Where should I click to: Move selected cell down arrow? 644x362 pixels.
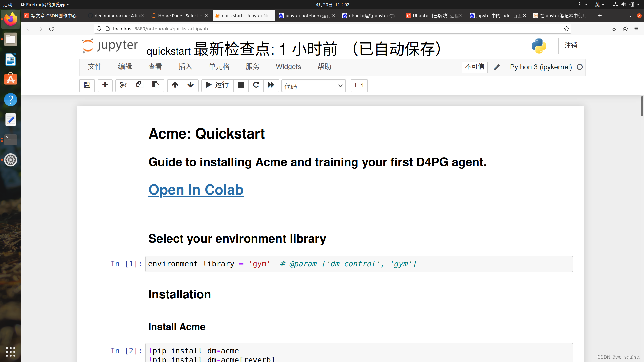pyautogui.click(x=191, y=85)
